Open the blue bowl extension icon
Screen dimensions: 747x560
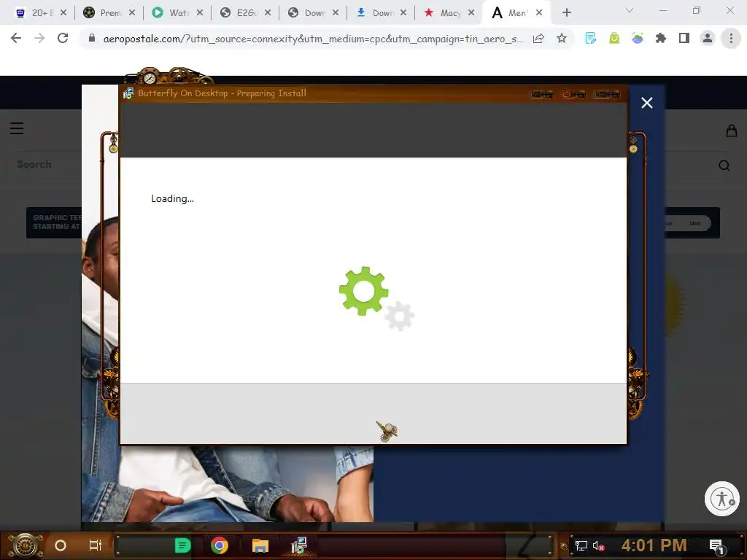pos(638,39)
